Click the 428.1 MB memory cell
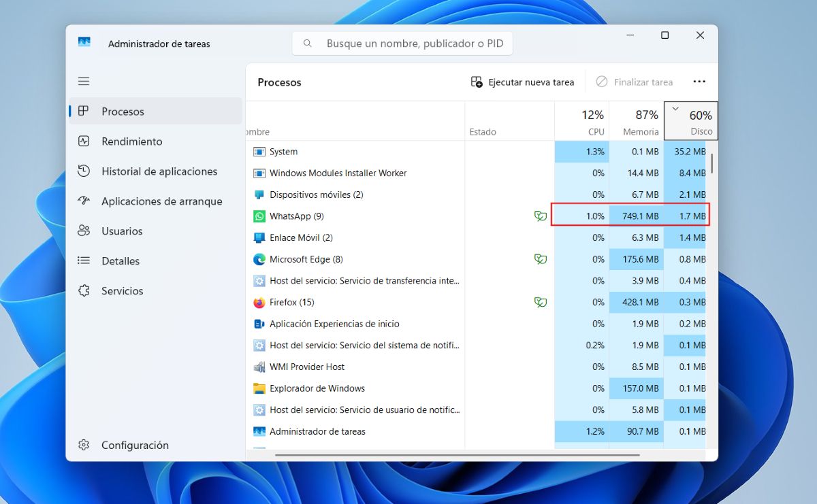Screen dimensions: 817x504 coord(636,302)
